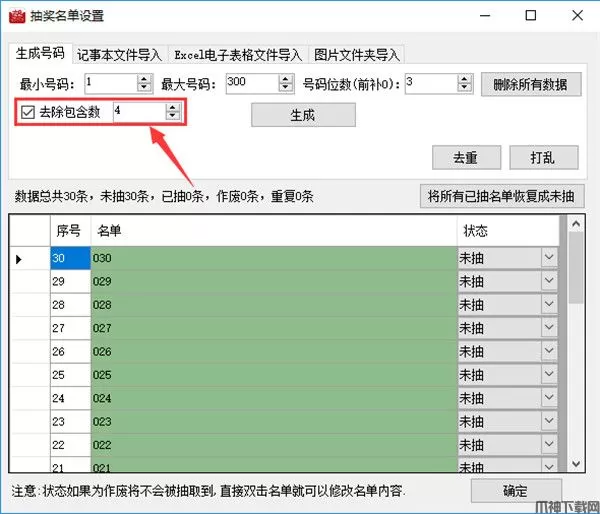Click the table scrollbar up arrow
The width and height of the screenshot is (600, 514).
pyautogui.click(x=576, y=224)
